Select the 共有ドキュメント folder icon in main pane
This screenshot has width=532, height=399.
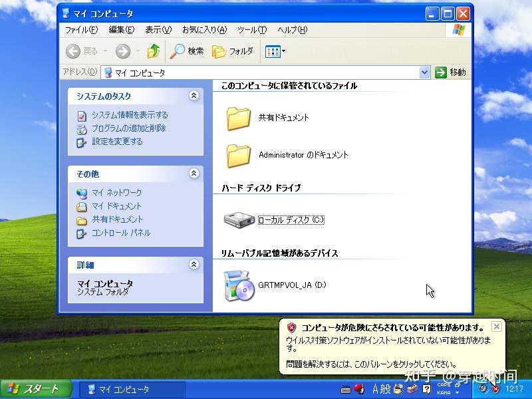pyautogui.click(x=239, y=119)
